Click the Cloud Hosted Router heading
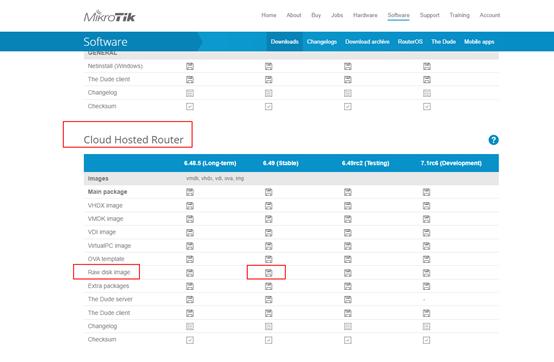Viewport: 554px width, 362px height. [x=133, y=140]
